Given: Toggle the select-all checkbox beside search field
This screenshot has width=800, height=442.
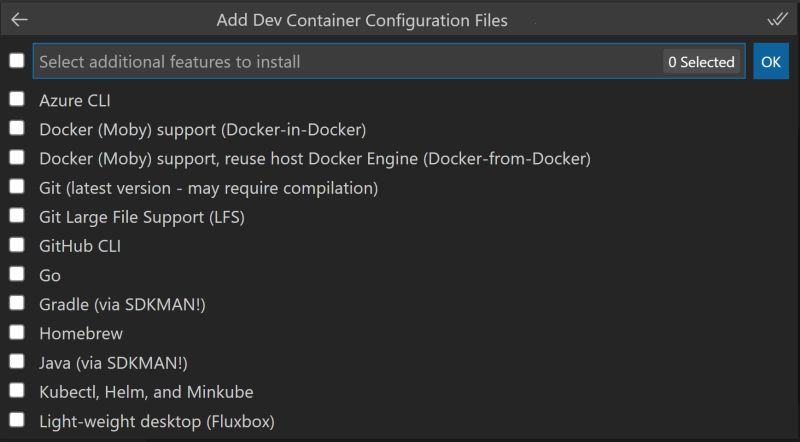Looking at the screenshot, I should click(x=17, y=60).
